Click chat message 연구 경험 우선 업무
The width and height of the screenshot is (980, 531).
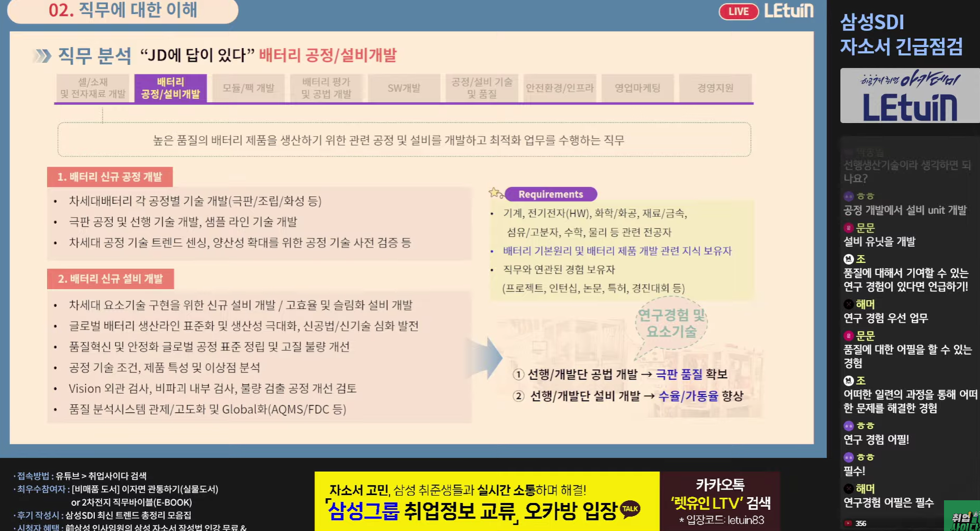(x=886, y=318)
